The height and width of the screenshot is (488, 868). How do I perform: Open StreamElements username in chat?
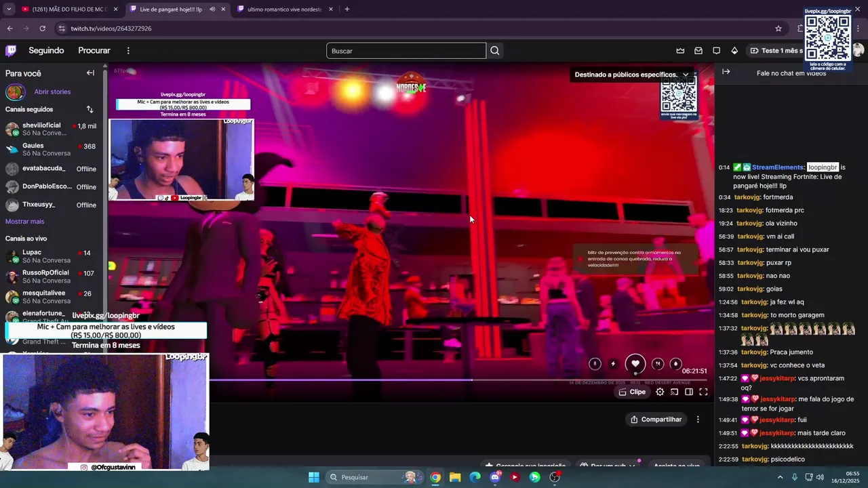point(778,167)
